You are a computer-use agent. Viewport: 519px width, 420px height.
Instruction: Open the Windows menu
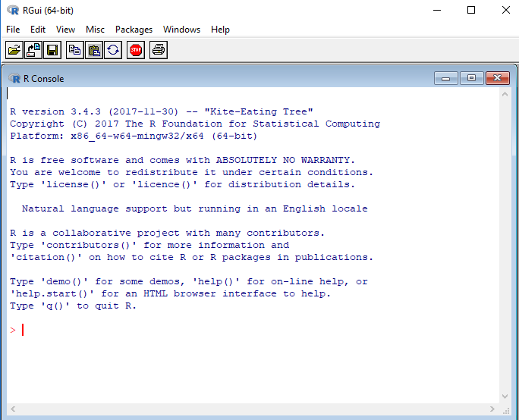point(181,30)
